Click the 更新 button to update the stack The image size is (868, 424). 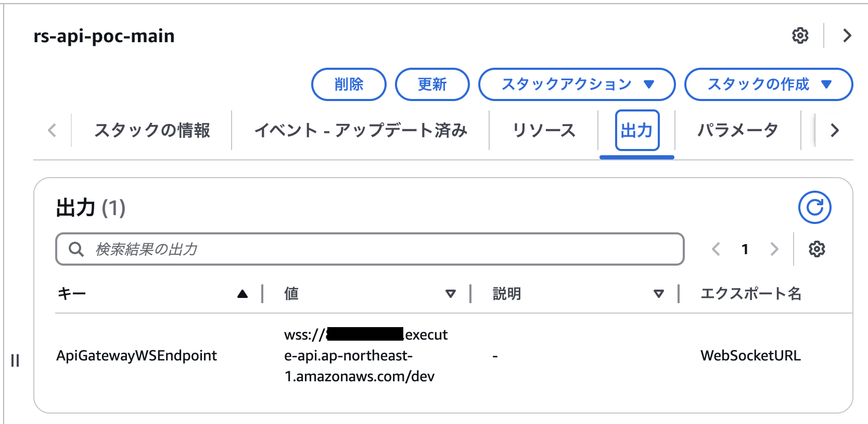(432, 84)
